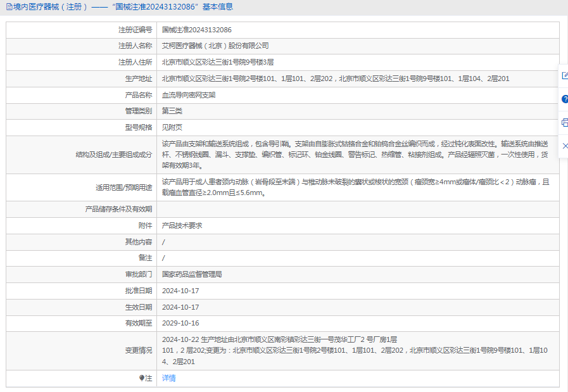
Task: Click the 适用范围/预期用途 description text
Action: 355,187
